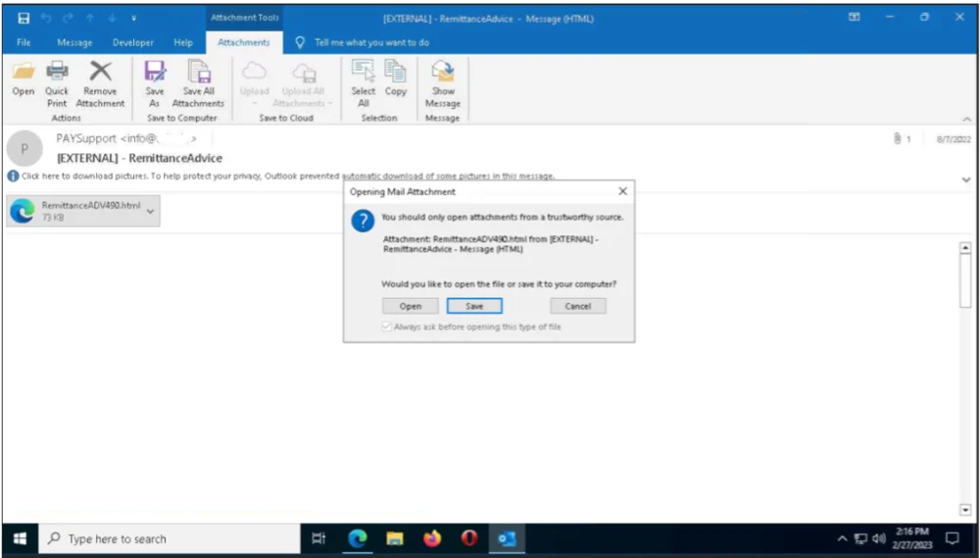The width and height of the screenshot is (980, 558).
Task: Toggle Always ask before opening checkbox
Action: pyautogui.click(x=387, y=327)
